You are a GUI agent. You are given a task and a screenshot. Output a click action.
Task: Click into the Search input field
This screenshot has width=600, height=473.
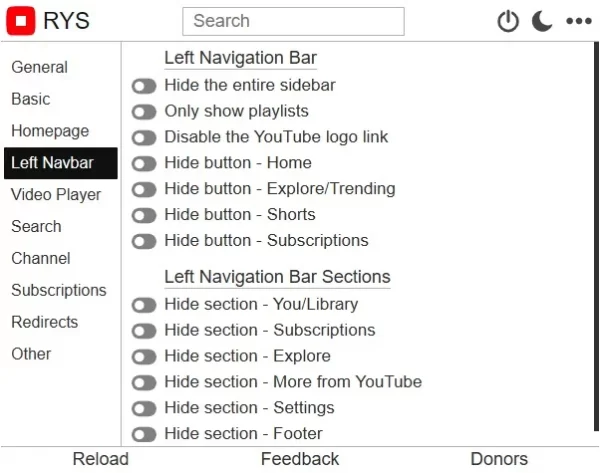click(x=293, y=21)
